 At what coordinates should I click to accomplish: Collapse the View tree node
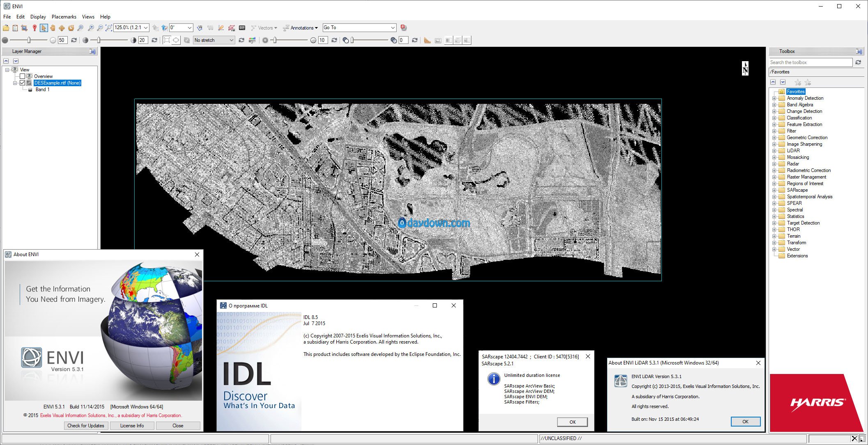7,70
